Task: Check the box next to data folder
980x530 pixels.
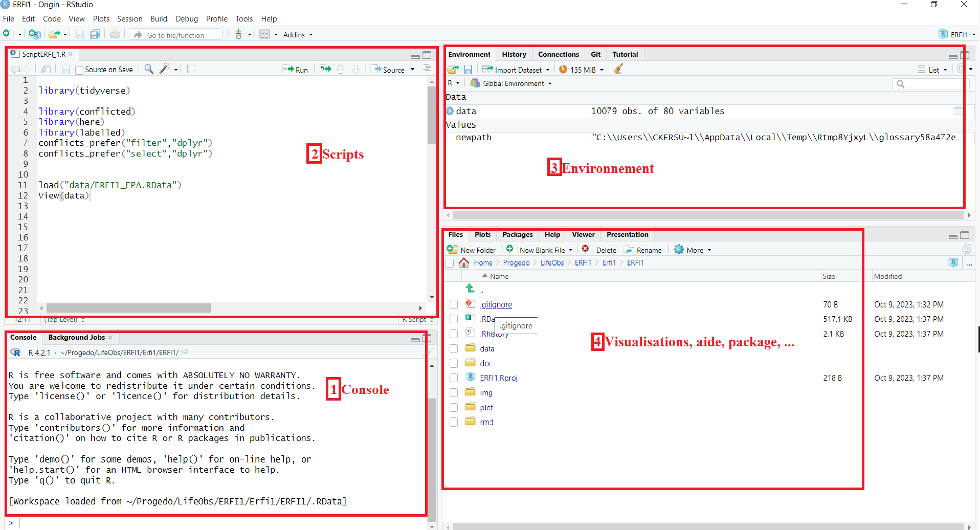Action: 454,349
